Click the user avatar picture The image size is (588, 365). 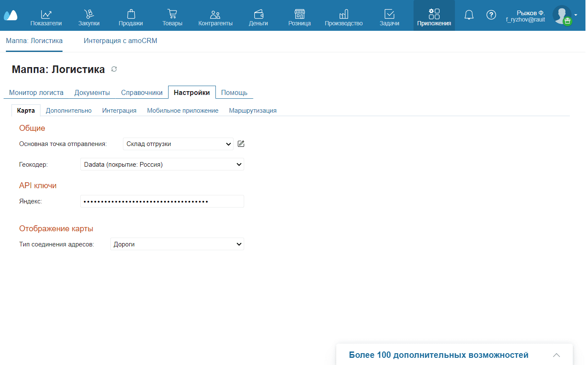click(561, 14)
